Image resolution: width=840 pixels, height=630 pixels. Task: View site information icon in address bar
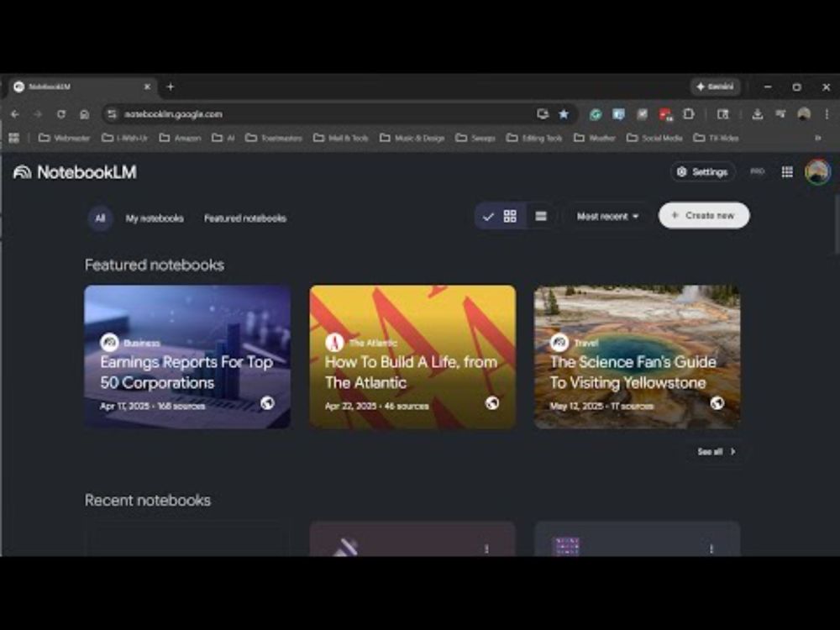(x=112, y=114)
